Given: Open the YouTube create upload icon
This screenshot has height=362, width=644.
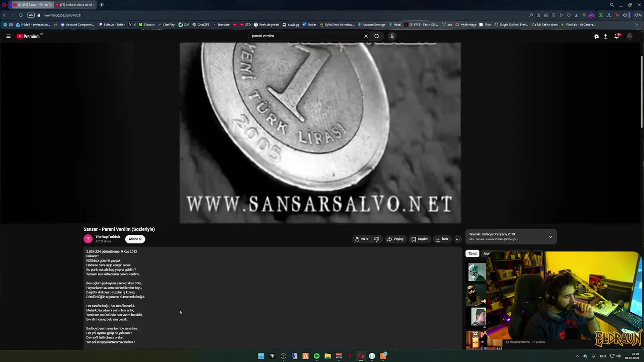Looking at the screenshot, I should (605, 36).
